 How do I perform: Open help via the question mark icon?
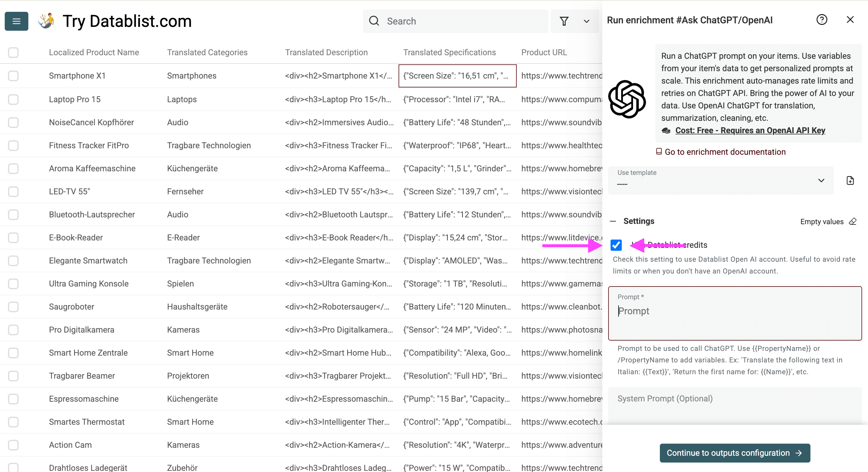(822, 20)
